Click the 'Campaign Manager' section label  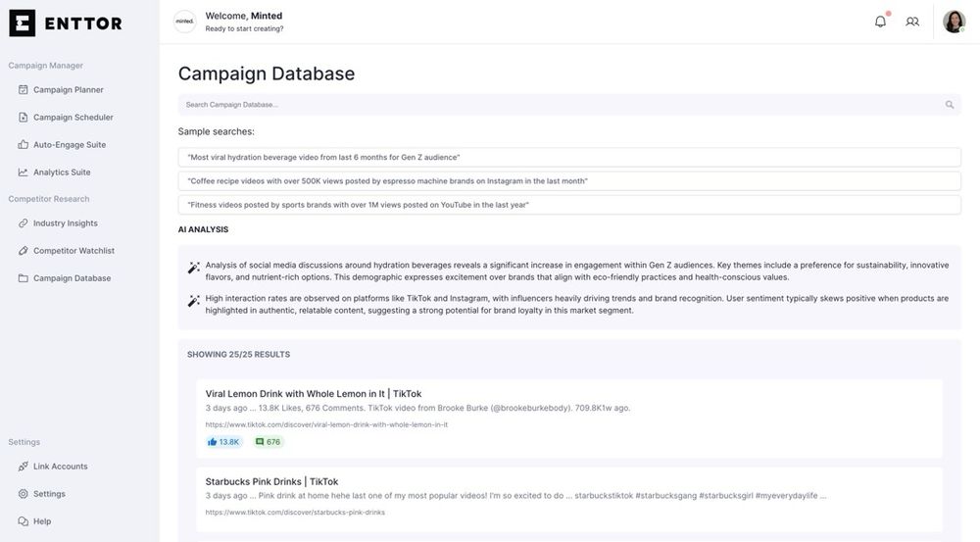click(46, 65)
